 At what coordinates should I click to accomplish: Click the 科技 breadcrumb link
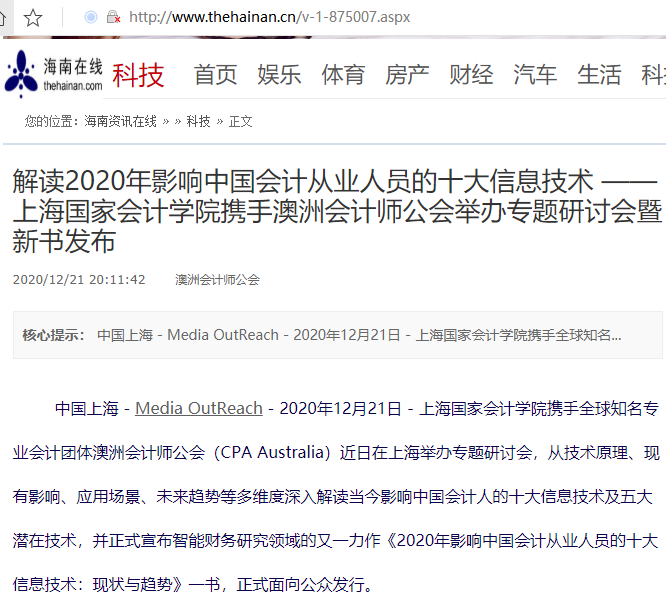198,121
